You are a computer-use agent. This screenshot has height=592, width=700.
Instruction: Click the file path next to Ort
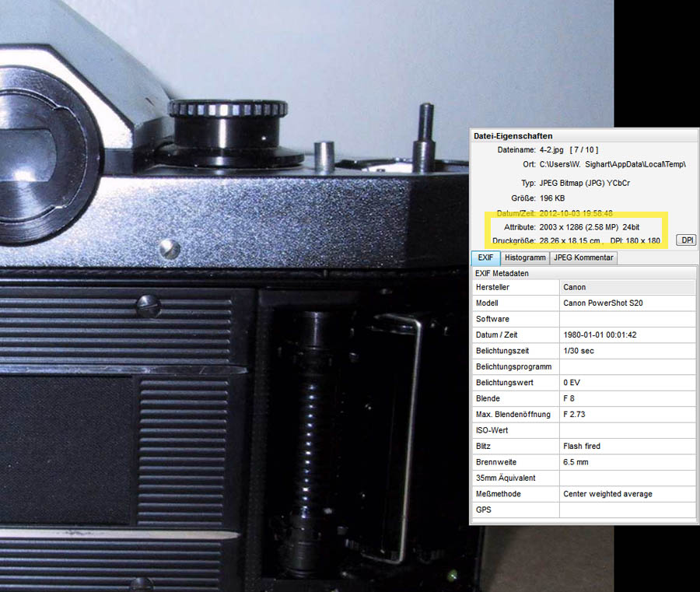point(612,164)
